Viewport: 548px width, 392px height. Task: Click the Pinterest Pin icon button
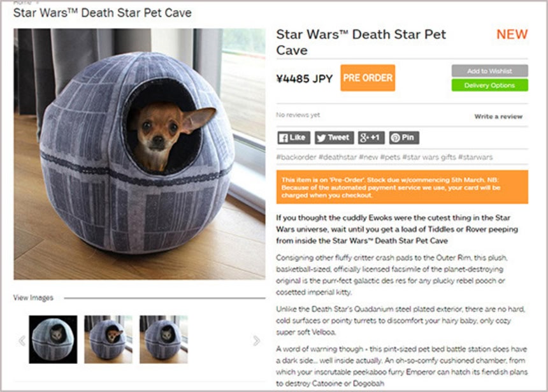[x=404, y=138]
